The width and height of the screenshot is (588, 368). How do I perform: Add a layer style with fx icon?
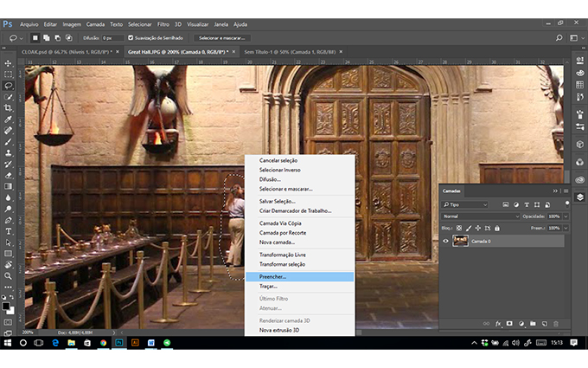coord(498,323)
